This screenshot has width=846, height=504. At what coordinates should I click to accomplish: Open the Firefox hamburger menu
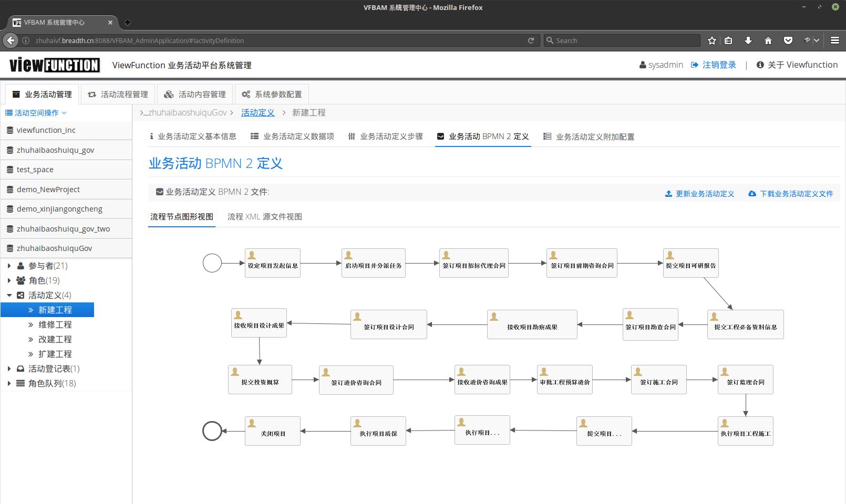pyautogui.click(x=835, y=40)
